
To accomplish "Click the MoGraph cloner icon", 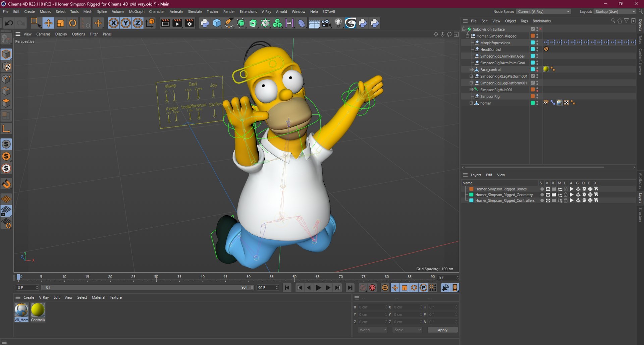I will [x=277, y=23].
